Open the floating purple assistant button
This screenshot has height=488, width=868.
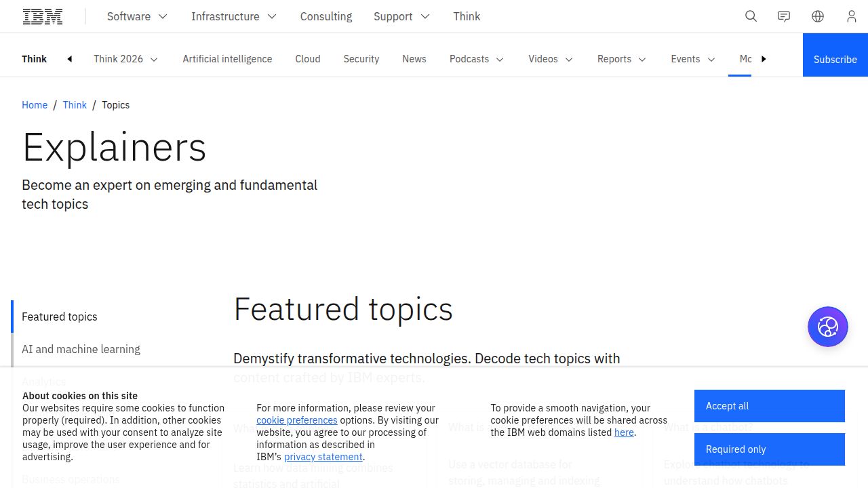828,327
